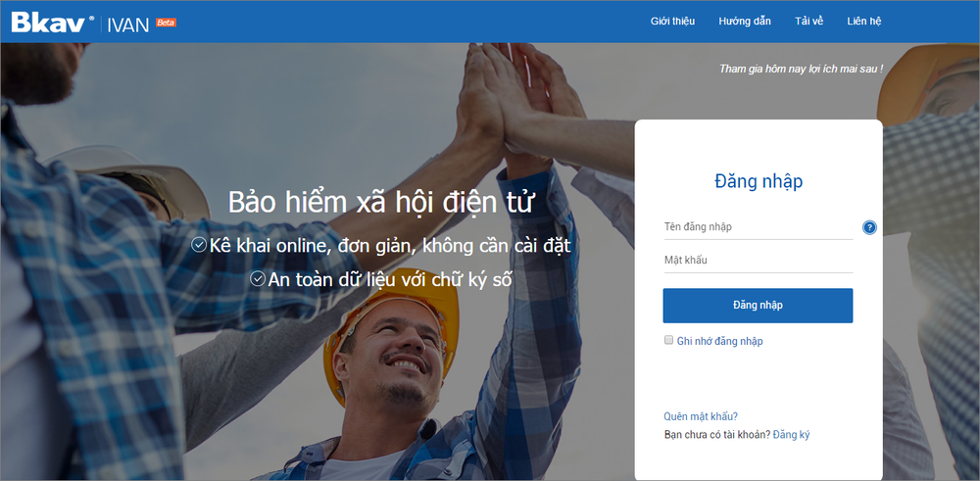This screenshot has height=481, width=980.
Task: Click the Tham gia hôm nay slogan text
Action: click(802, 69)
